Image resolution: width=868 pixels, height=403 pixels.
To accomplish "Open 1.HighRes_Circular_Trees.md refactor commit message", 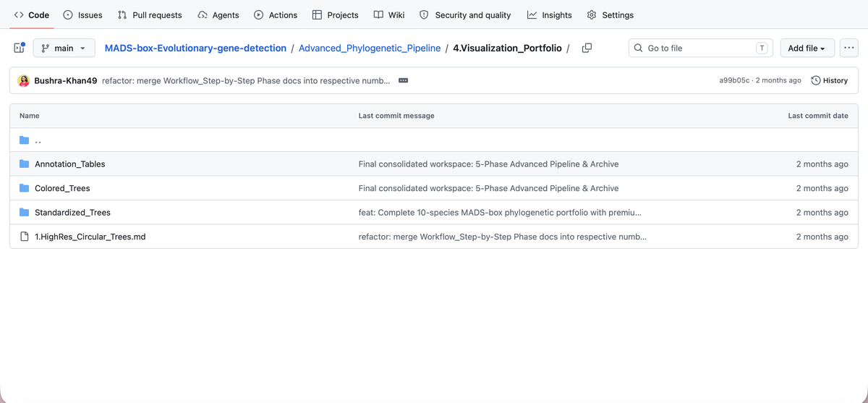I will click(x=503, y=237).
